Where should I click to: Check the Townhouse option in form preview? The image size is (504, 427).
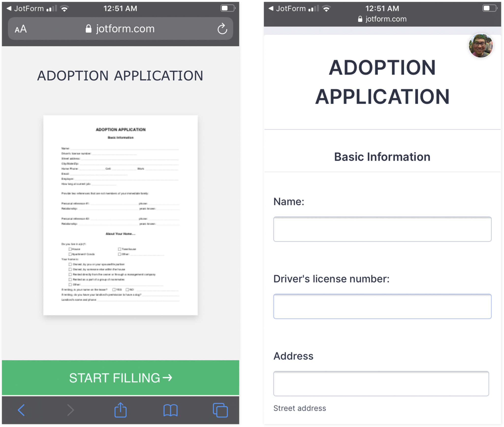click(x=119, y=249)
